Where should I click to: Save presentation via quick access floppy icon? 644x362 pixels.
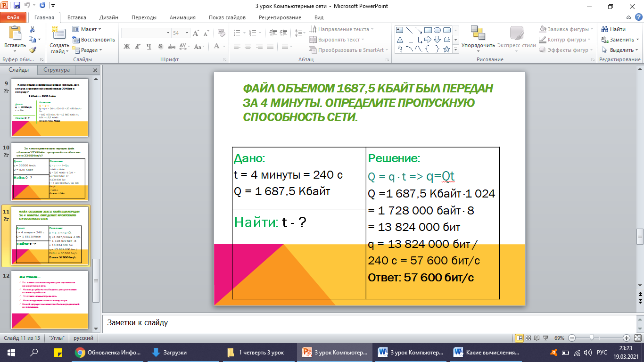(x=17, y=6)
